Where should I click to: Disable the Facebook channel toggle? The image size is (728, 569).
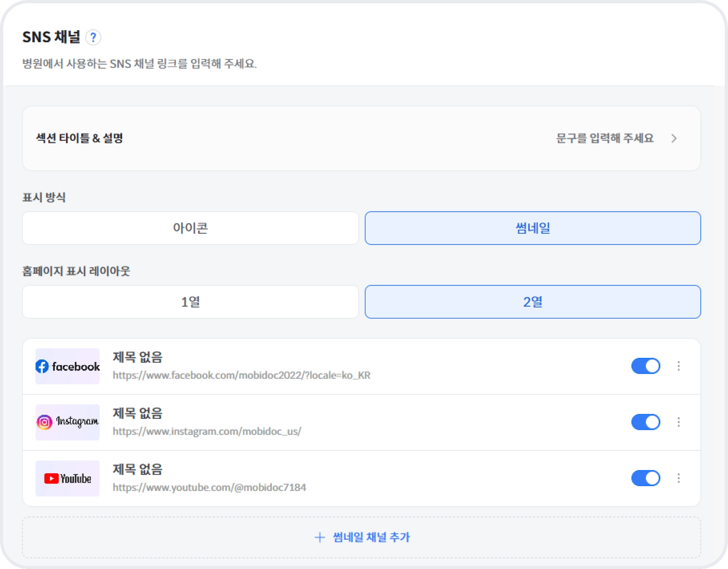[x=646, y=366]
